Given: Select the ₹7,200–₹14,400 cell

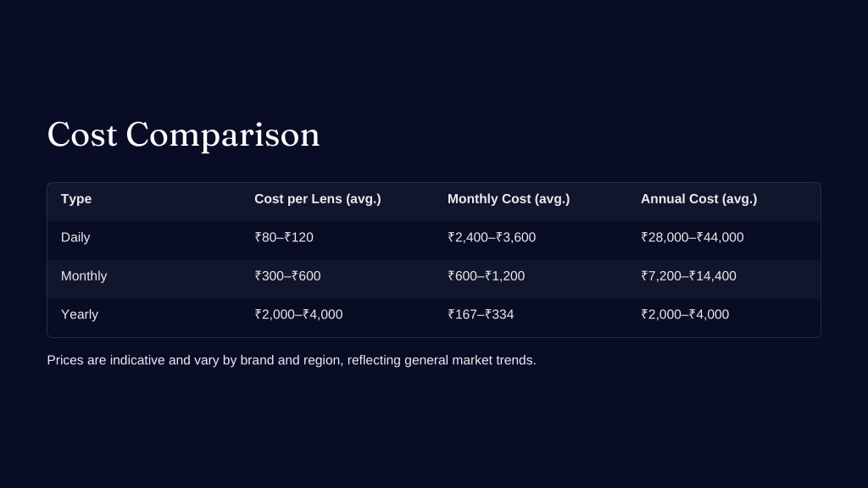Looking at the screenshot, I should [x=688, y=276].
